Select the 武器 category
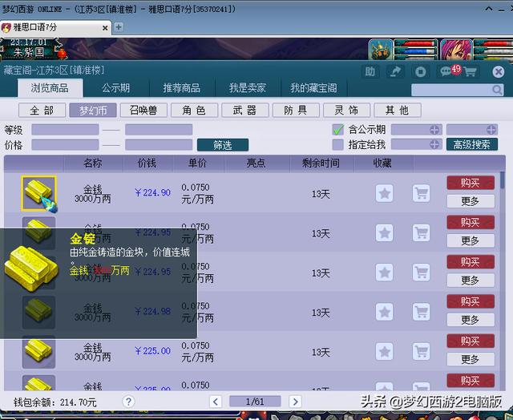513x420 pixels. click(245, 111)
